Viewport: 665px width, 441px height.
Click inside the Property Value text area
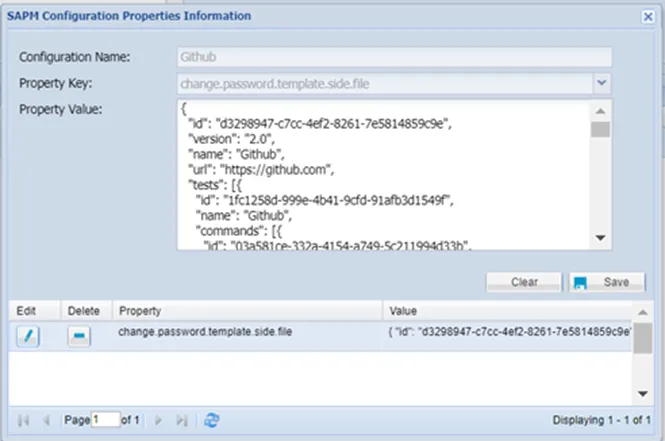(383, 175)
